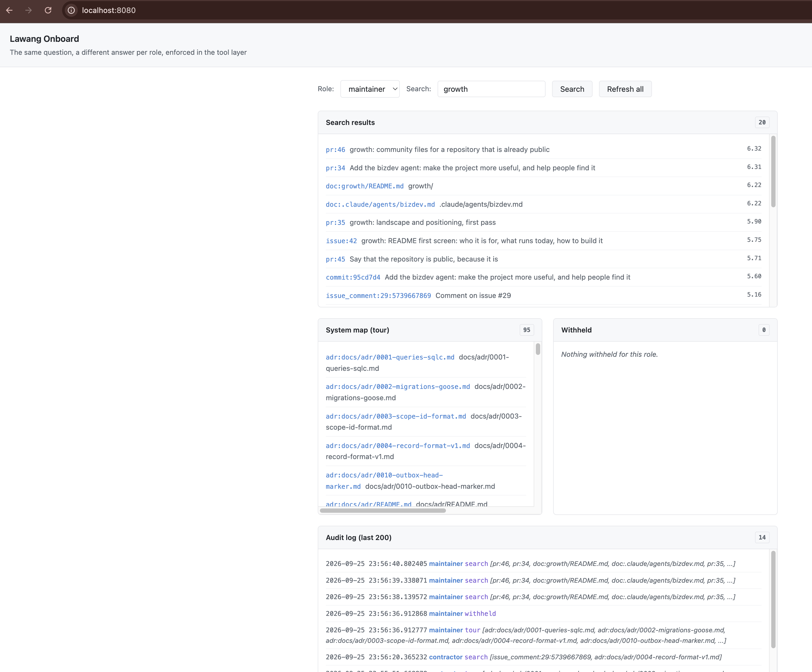Click audit entry at 23:56:38.139572
The height and width of the screenshot is (672, 812).
(543, 597)
